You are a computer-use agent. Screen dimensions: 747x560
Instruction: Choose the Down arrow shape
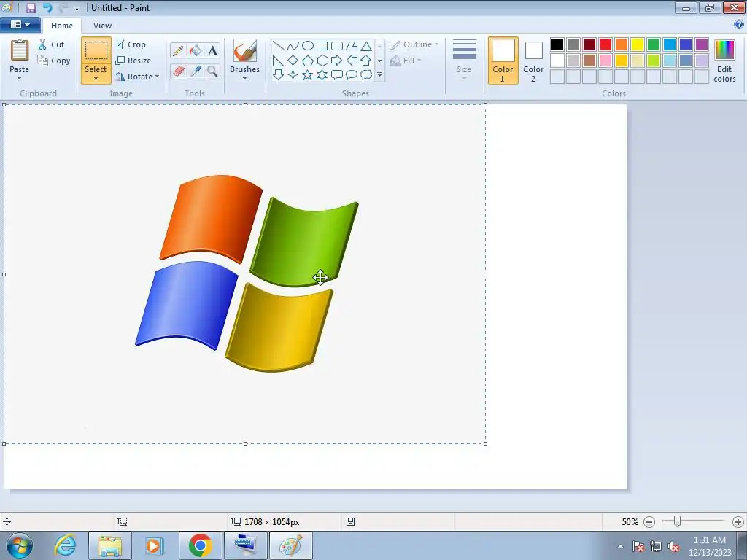click(x=278, y=75)
